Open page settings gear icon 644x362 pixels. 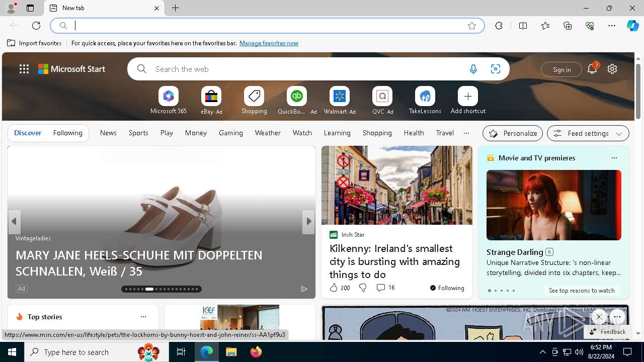point(612,69)
